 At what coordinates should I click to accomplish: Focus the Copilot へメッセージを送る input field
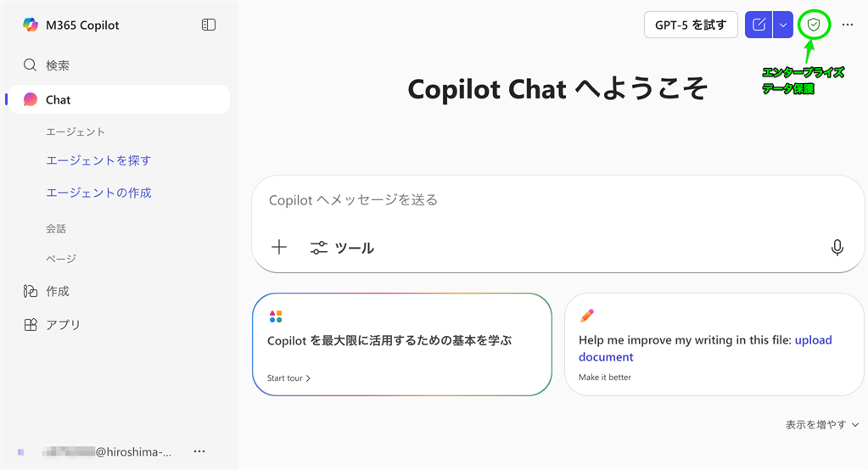pyautogui.click(x=552, y=200)
